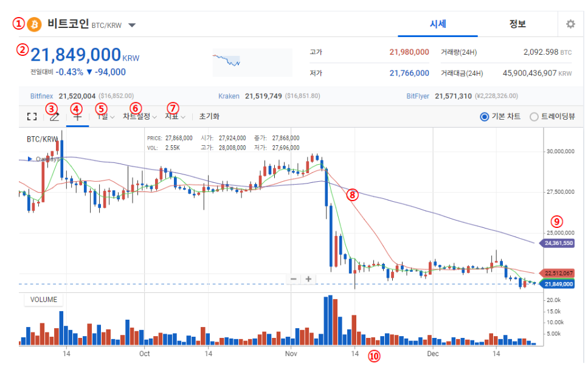Activate the crosshair cursor tool

77,117
